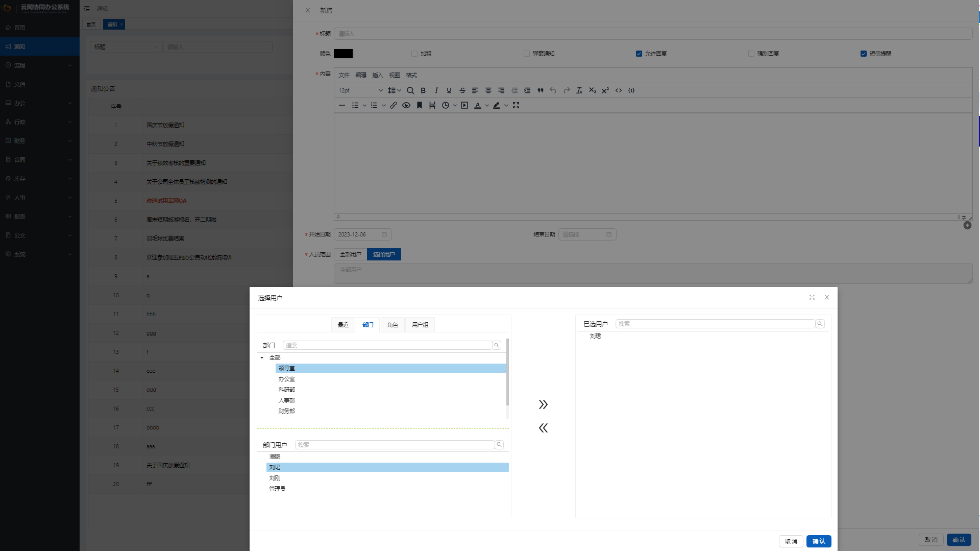Switch to the 用户组 tab

420,325
